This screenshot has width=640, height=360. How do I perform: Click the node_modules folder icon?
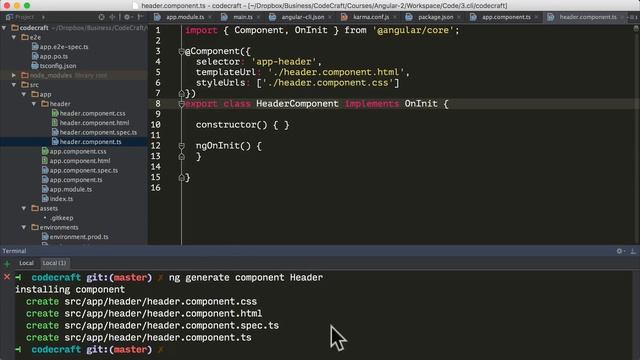click(25, 75)
